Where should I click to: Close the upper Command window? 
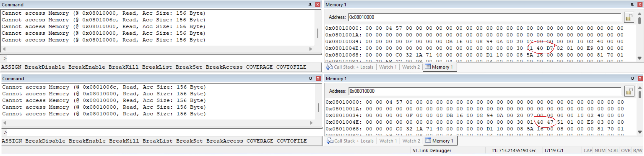318,5
